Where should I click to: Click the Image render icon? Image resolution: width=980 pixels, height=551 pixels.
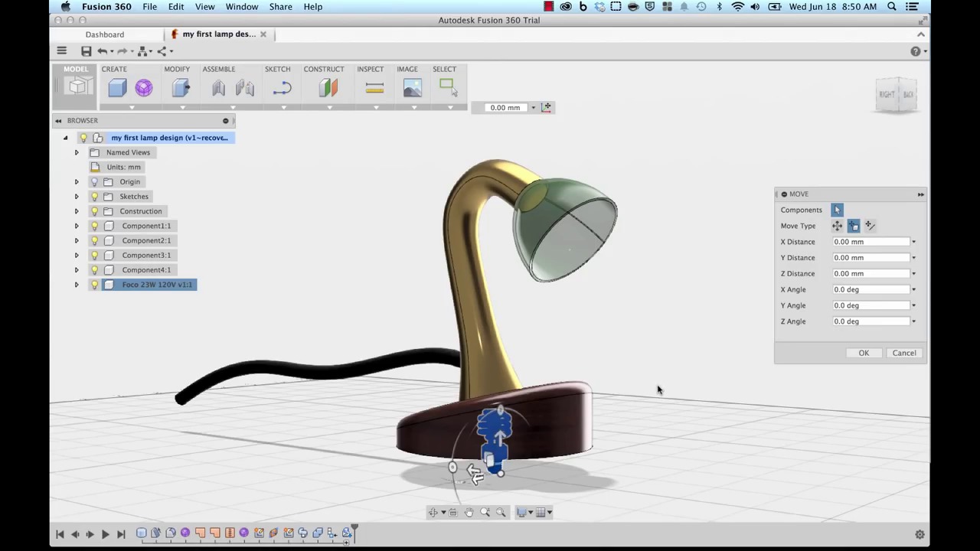coord(413,88)
